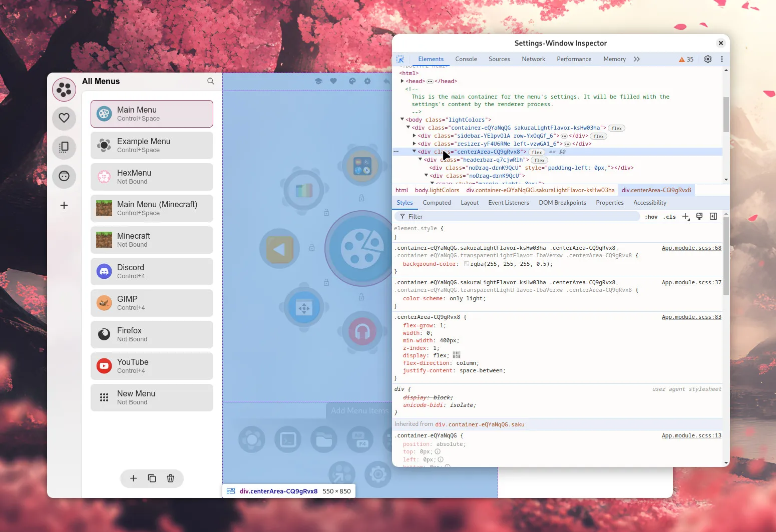The height and width of the screenshot is (532, 776).
Task: Select the Discord menu entry
Action: [152, 271]
